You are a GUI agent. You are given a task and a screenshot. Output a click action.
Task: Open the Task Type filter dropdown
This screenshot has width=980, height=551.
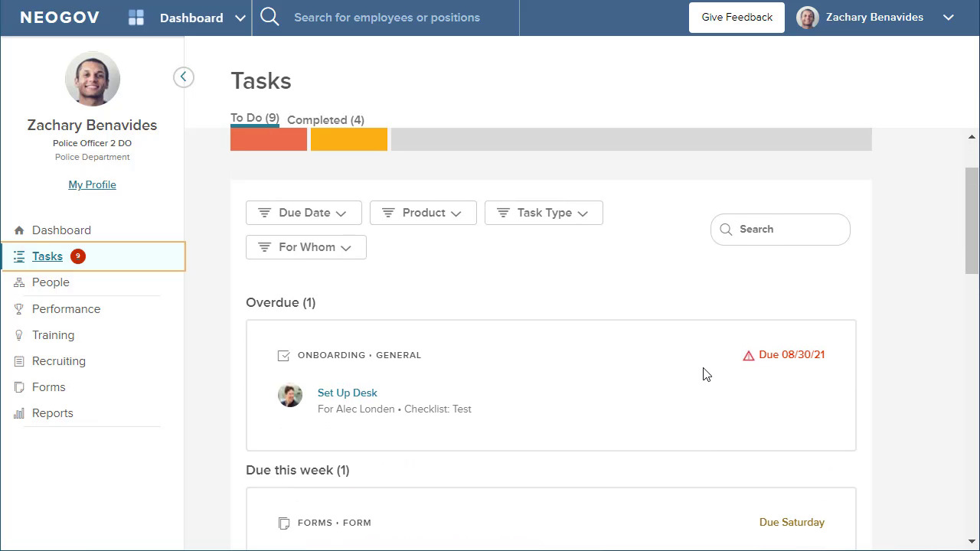[x=544, y=213]
